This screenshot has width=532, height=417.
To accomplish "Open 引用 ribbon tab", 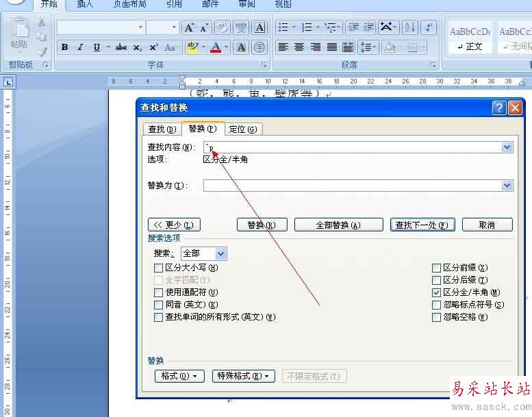I will click(x=174, y=3).
